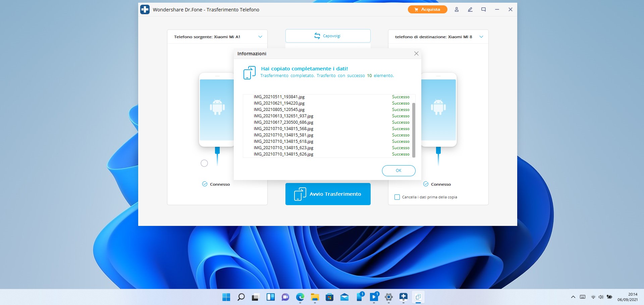Click the destination Connesso check icon
This screenshot has width=644, height=305.
(426, 184)
